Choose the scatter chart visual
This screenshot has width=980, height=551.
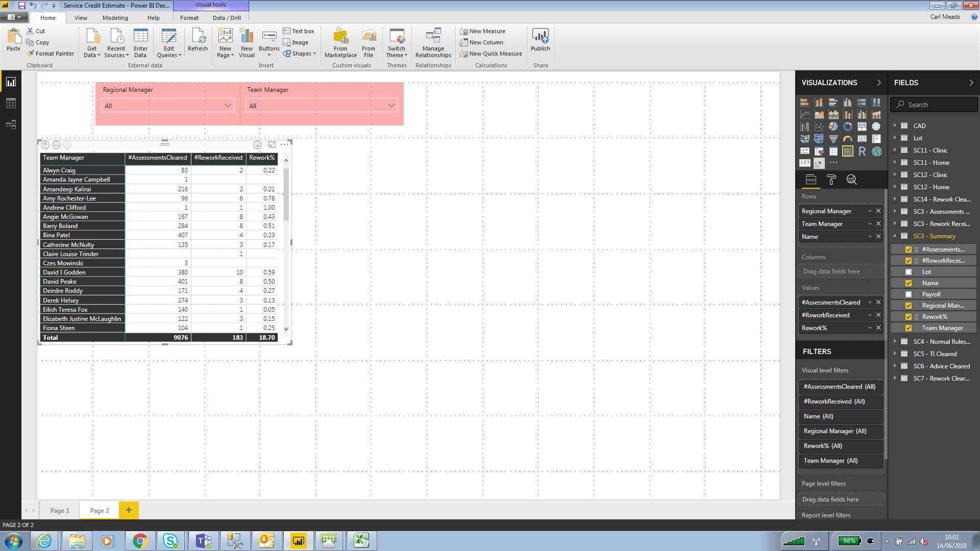tap(819, 127)
